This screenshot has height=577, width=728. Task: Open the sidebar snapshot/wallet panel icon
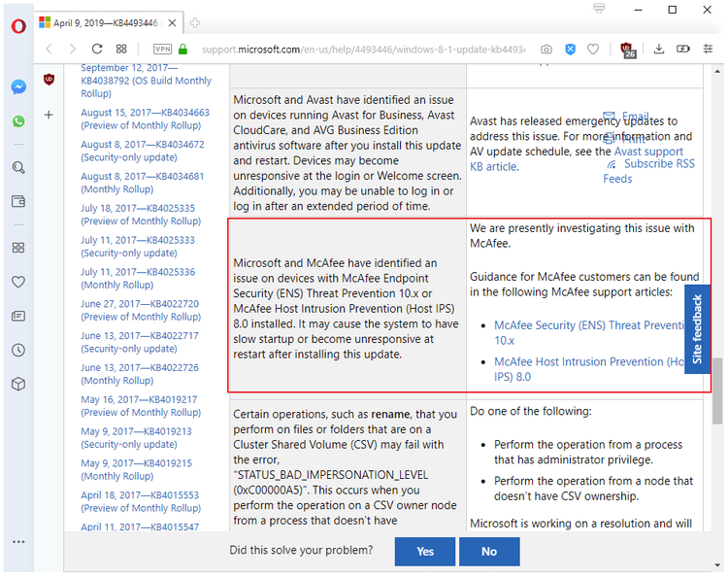click(18, 201)
